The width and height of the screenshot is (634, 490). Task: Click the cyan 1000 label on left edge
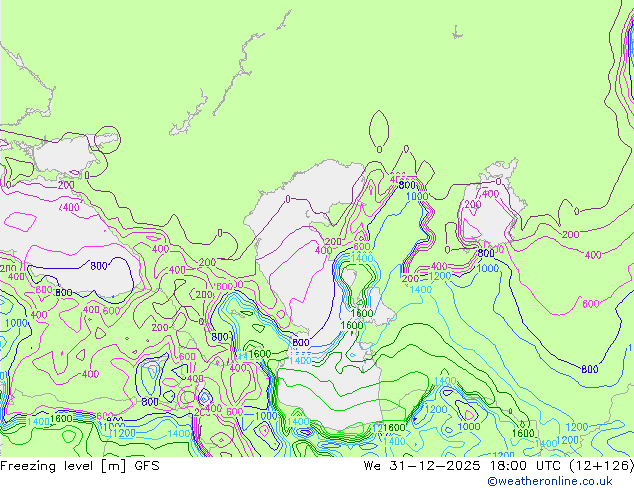point(15,323)
